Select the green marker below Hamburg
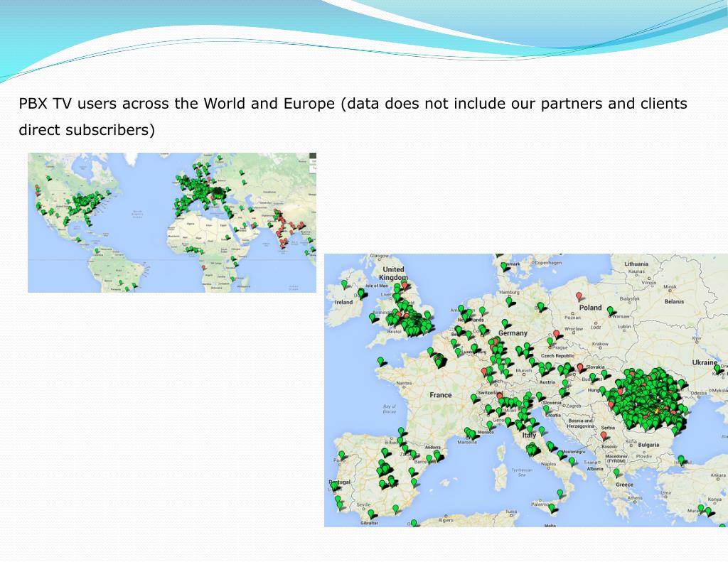This screenshot has width=728, height=562. (509, 301)
